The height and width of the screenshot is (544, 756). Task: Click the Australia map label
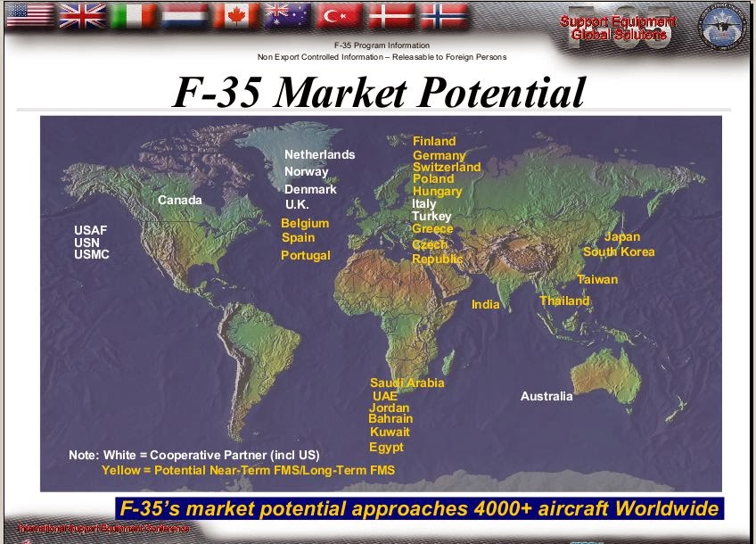[x=546, y=396]
